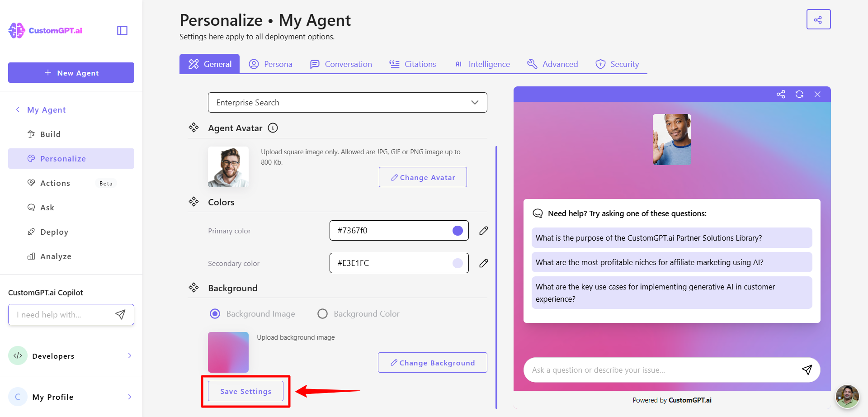Click the secondary color lavender swatch
Screen dimensions: 868x417
pos(458,263)
